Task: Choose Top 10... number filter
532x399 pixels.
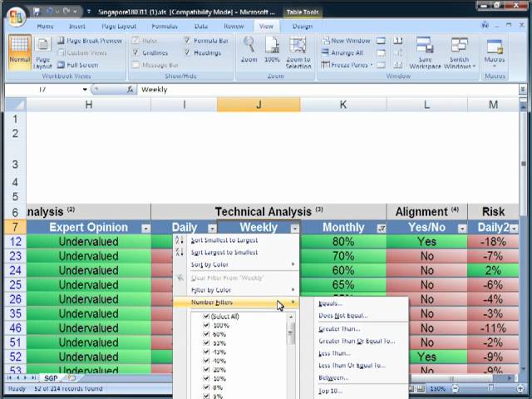Action: [331, 391]
